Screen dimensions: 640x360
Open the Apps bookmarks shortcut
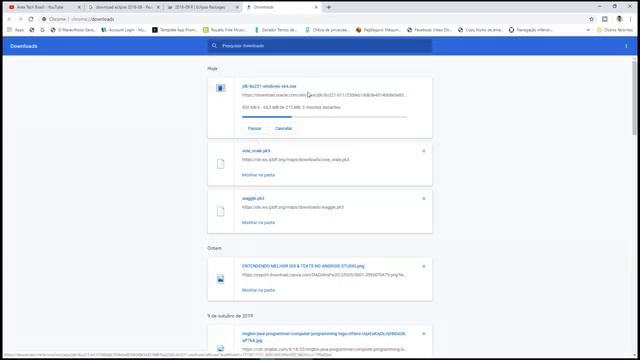pos(15,30)
